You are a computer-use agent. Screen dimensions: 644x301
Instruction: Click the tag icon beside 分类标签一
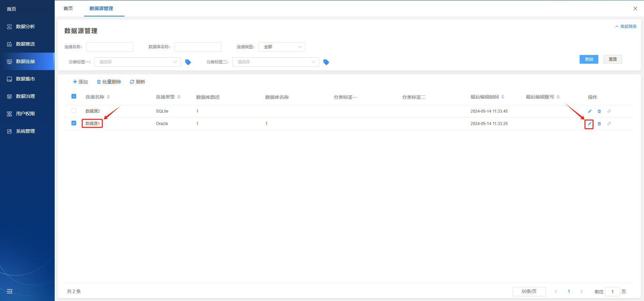click(188, 62)
